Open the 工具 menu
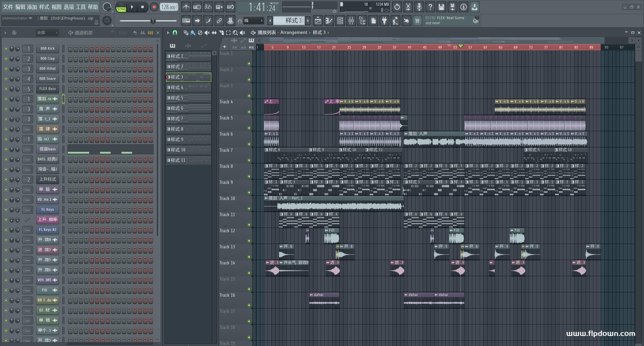Screen dimensions: 644x346 [80, 7]
